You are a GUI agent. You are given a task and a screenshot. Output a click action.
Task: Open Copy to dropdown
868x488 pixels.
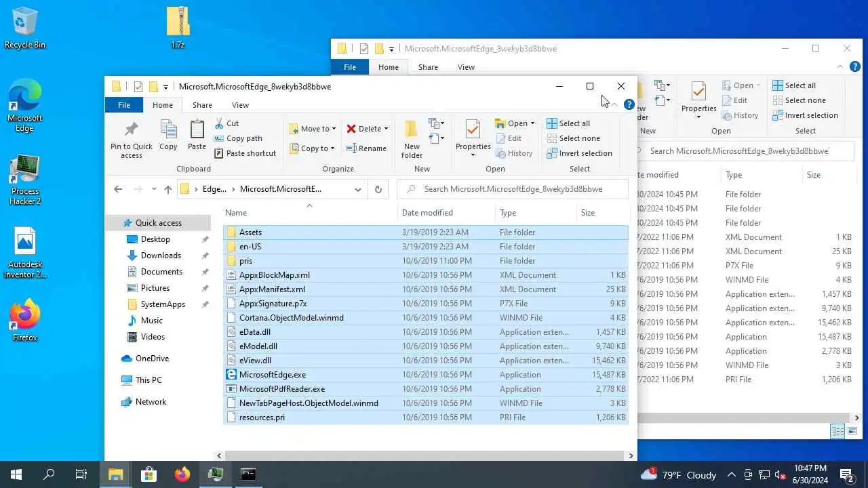(x=313, y=148)
